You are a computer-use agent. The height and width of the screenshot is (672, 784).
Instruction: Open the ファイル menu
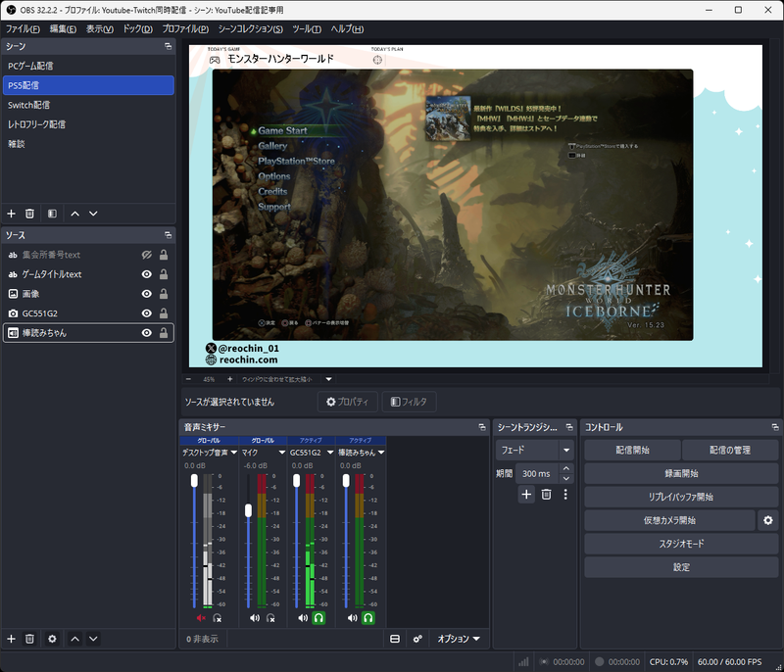(x=23, y=29)
